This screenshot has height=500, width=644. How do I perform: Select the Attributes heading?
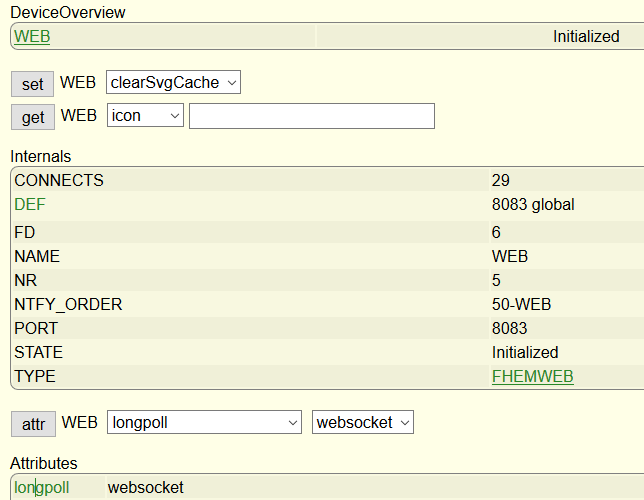pyautogui.click(x=44, y=463)
